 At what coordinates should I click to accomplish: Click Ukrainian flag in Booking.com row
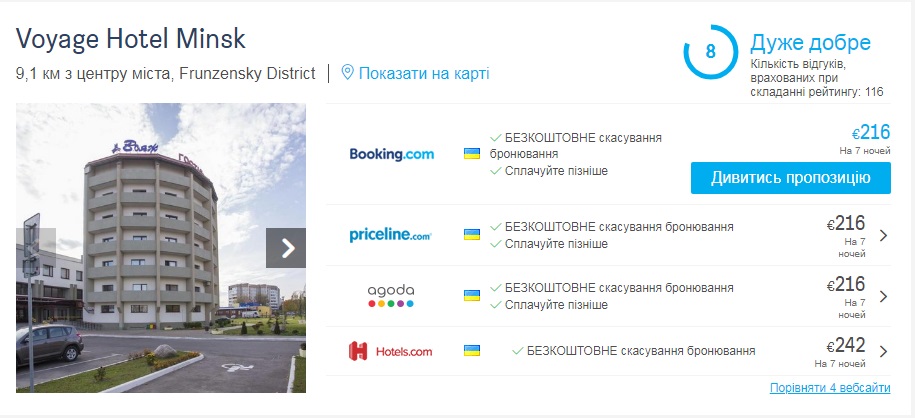(472, 154)
